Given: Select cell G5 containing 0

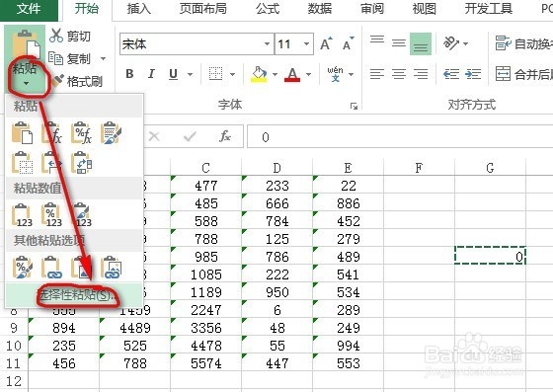Looking at the screenshot, I should point(490,256).
